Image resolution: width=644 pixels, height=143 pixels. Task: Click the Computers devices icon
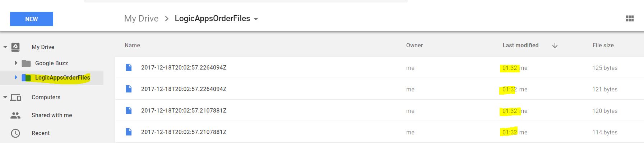pyautogui.click(x=15, y=97)
